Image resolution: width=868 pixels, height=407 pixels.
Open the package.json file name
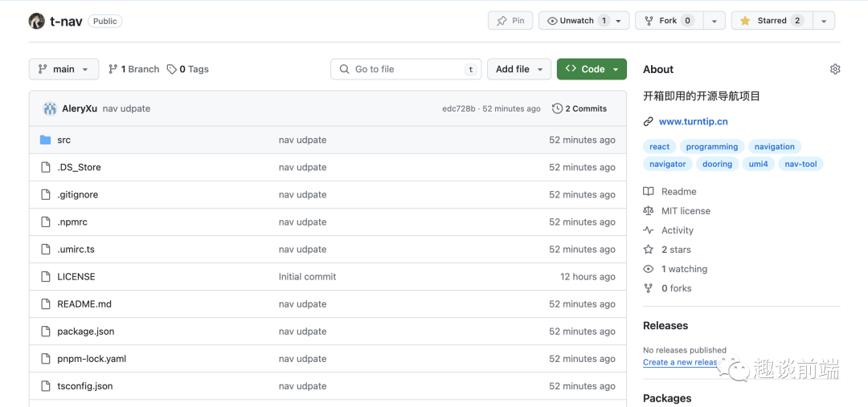pyautogui.click(x=86, y=332)
